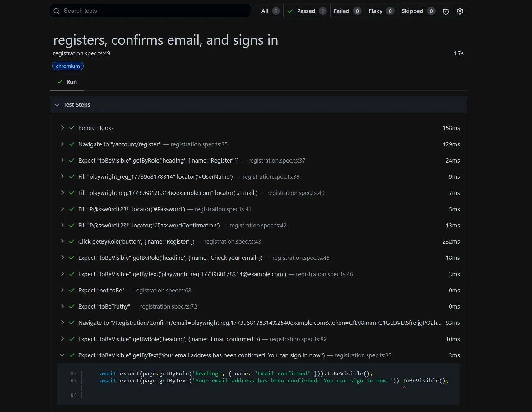Click the checkmark beside the Expect "toBeTruthy" step
532x412 pixels.
coord(72,306)
